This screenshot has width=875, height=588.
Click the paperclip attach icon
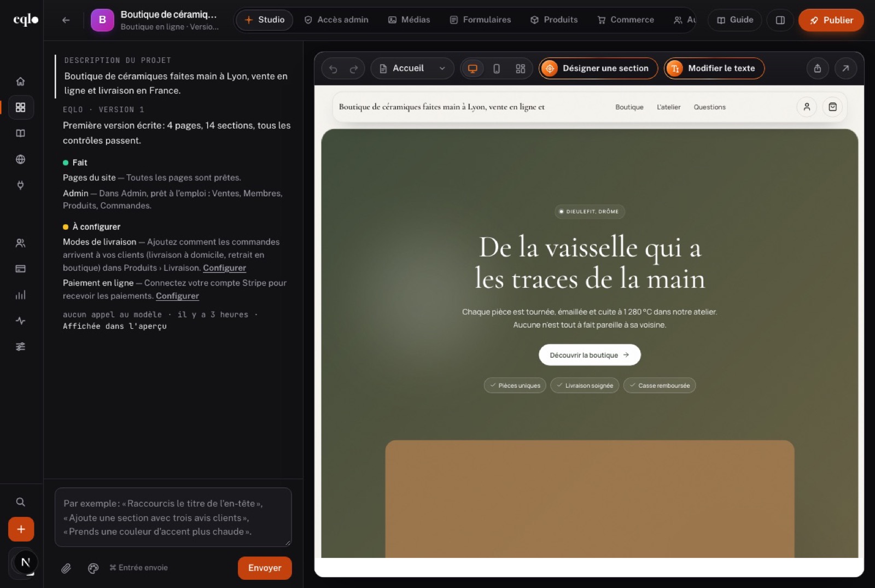[x=66, y=568]
